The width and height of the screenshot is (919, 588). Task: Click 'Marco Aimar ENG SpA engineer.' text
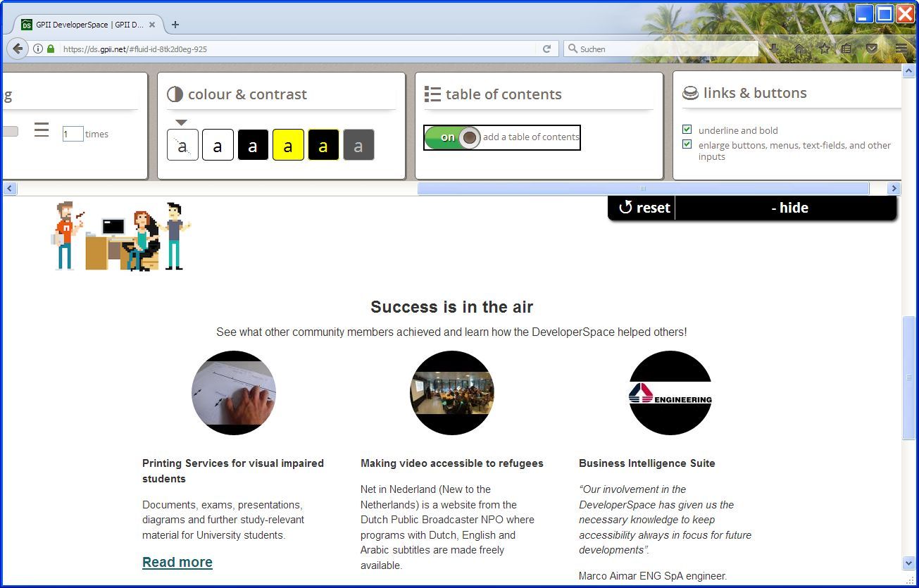coord(653,576)
